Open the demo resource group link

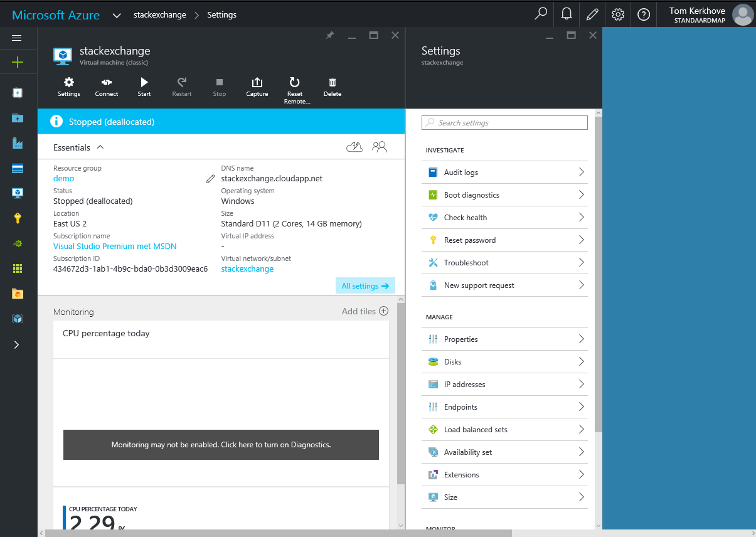[63, 178]
